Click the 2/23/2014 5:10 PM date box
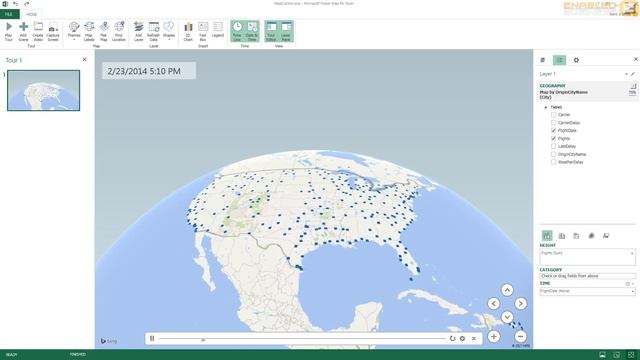Screen dimensions: 640x360 point(149,71)
